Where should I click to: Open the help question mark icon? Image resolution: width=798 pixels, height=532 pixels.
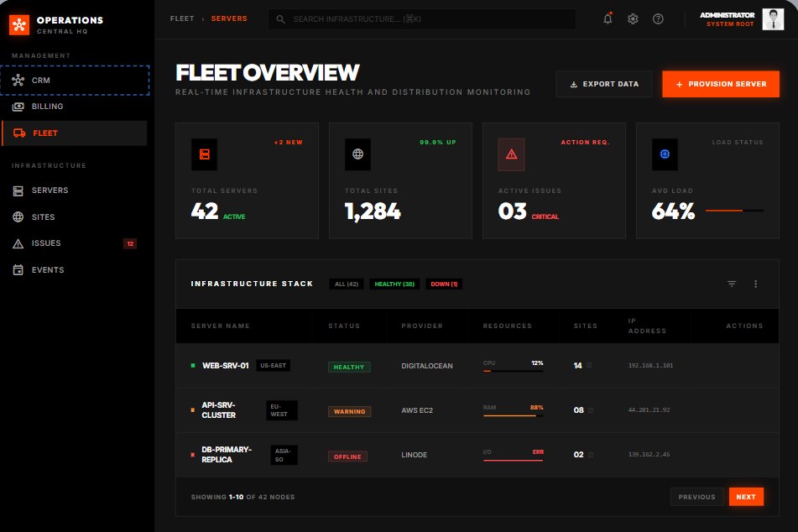(658, 18)
